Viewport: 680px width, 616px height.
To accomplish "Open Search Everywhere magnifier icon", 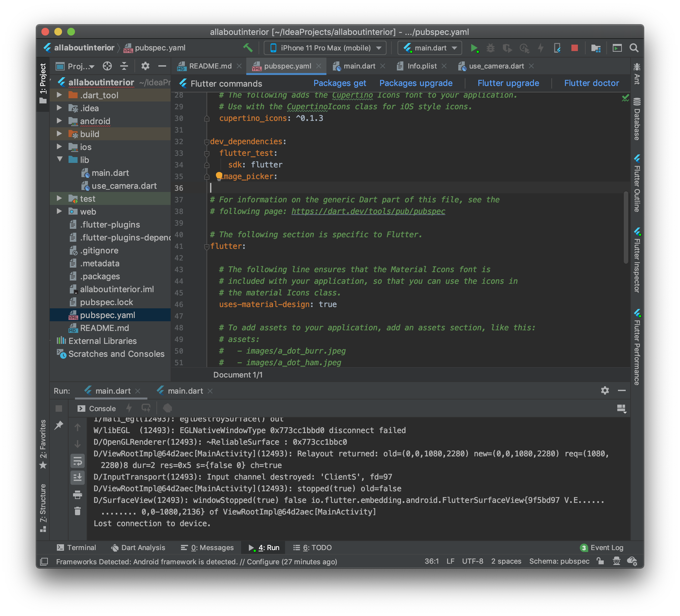I will click(634, 48).
